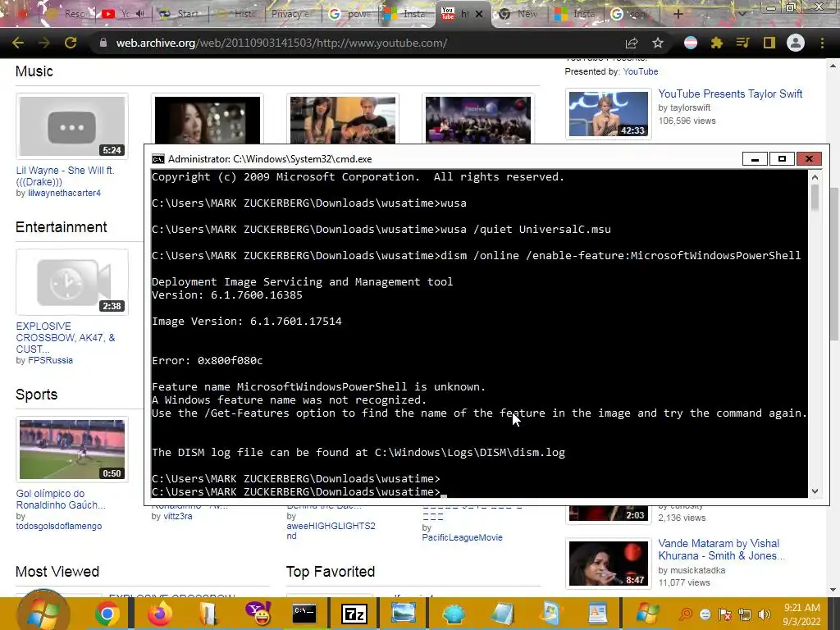Click the vittz3ra channel link
Viewport: 840px width, 630px height.
click(178, 517)
